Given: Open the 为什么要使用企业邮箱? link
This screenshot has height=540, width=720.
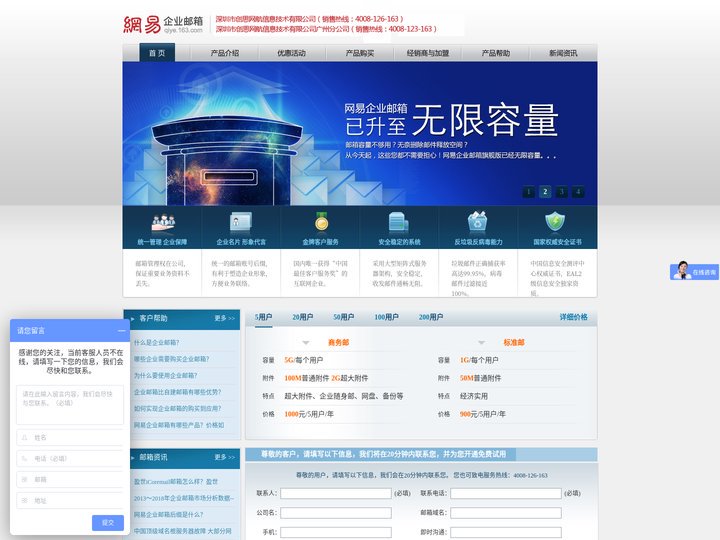Looking at the screenshot, I should (x=166, y=376).
